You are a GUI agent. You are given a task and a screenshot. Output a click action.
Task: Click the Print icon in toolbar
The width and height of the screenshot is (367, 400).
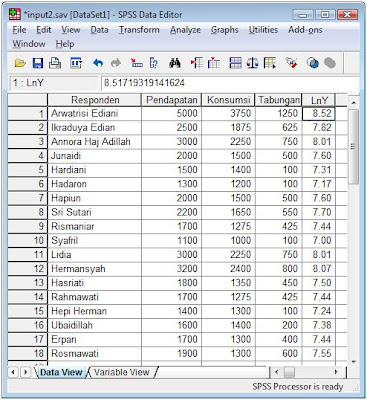click(55, 63)
